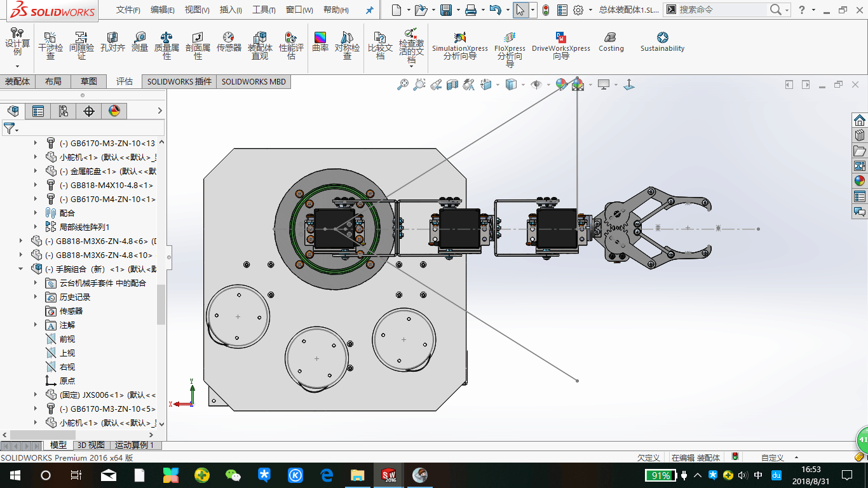Open the Options gear icon

pyautogui.click(x=578, y=10)
